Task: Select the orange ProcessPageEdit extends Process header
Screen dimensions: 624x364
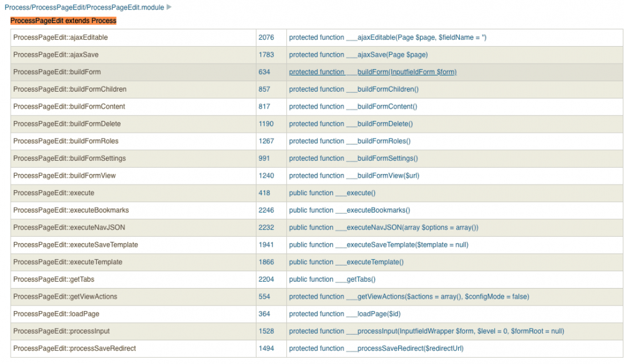Action: 63,21
